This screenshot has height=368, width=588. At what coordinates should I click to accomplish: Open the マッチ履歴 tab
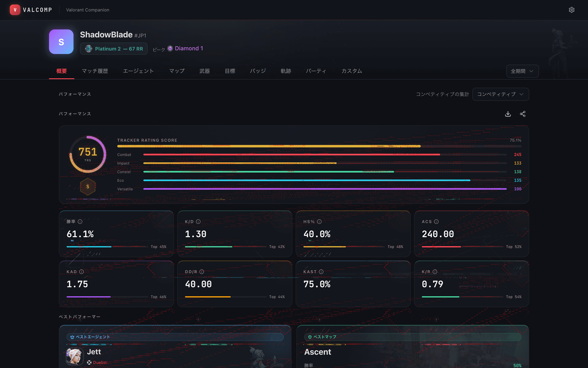[x=95, y=71]
